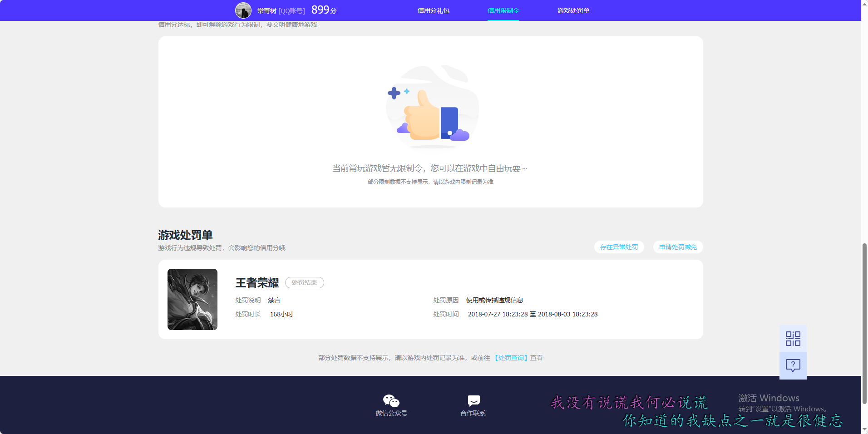Image resolution: width=868 pixels, height=434 pixels.
Task: Click the 存在异常处罚 button
Action: [x=619, y=247]
